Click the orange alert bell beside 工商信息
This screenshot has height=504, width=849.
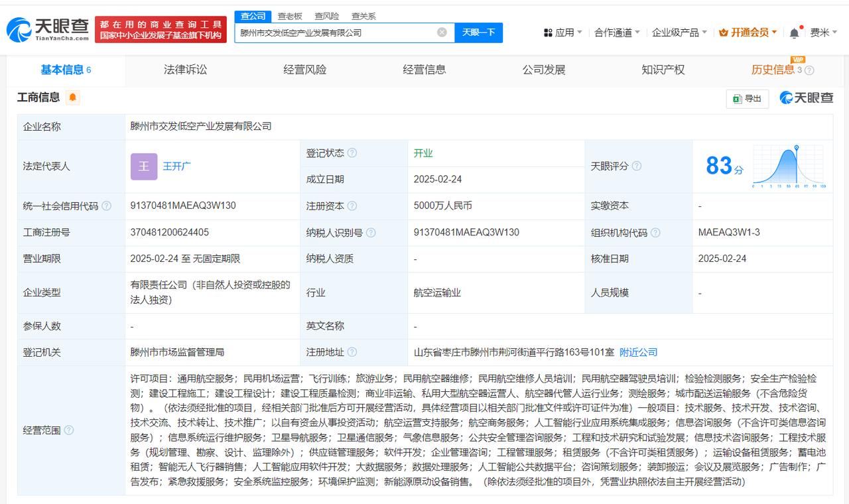click(x=73, y=97)
